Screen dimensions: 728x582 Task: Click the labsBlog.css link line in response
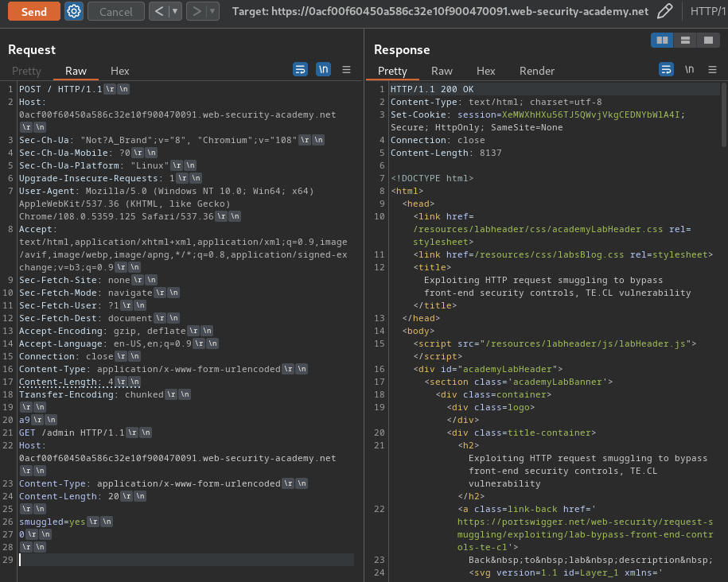pyautogui.click(x=563, y=254)
